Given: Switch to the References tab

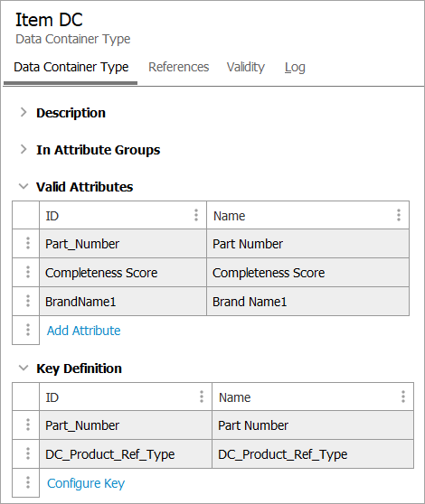Looking at the screenshot, I should (x=178, y=67).
